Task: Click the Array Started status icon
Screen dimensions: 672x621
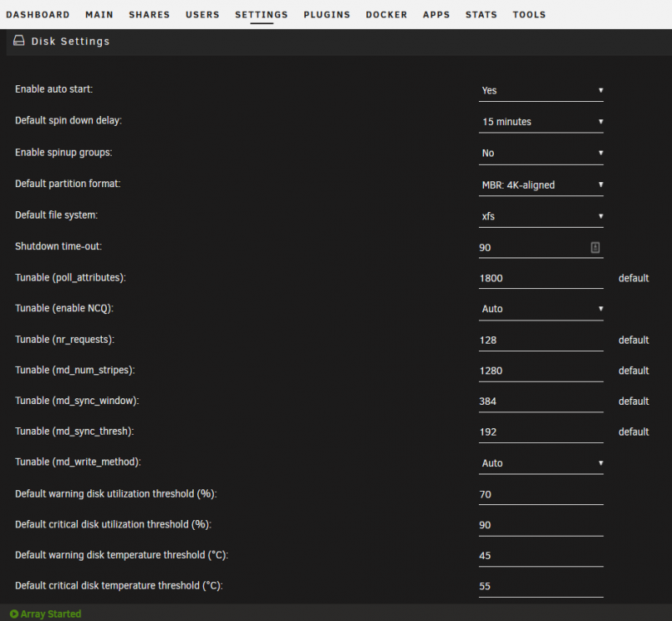Action: coord(14,614)
